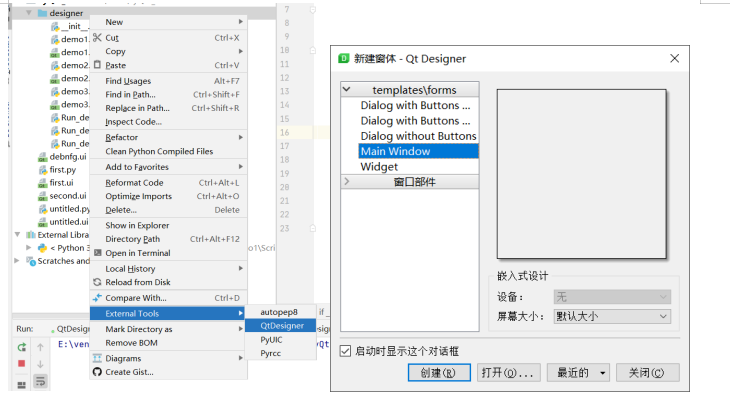This screenshot has height=414, width=733.
Task: Click the Diagrams icon
Action: pyautogui.click(x=97, y=358)
